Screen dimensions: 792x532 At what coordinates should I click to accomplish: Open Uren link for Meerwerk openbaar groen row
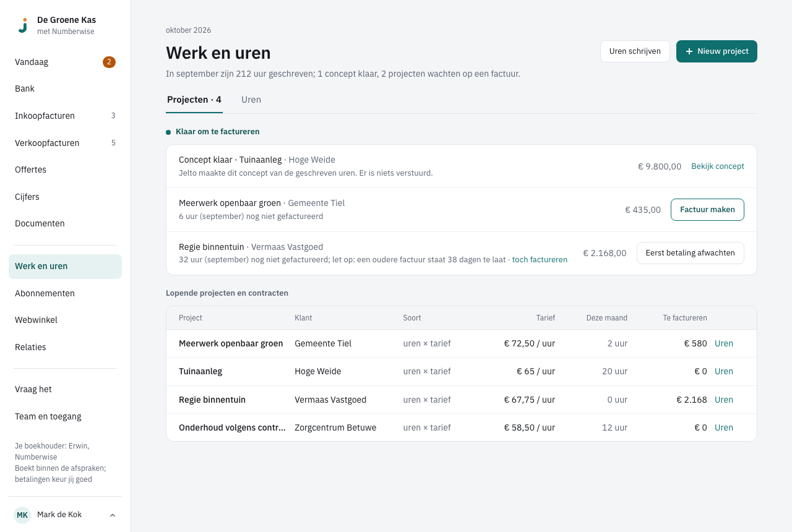tap(724, 343)
